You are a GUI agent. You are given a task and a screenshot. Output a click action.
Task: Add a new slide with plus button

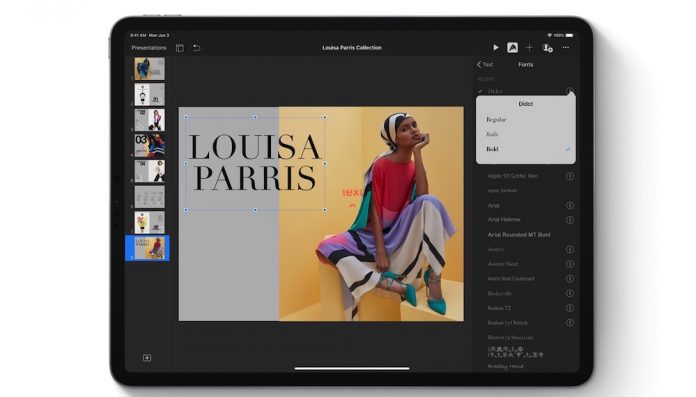[147, 358]
